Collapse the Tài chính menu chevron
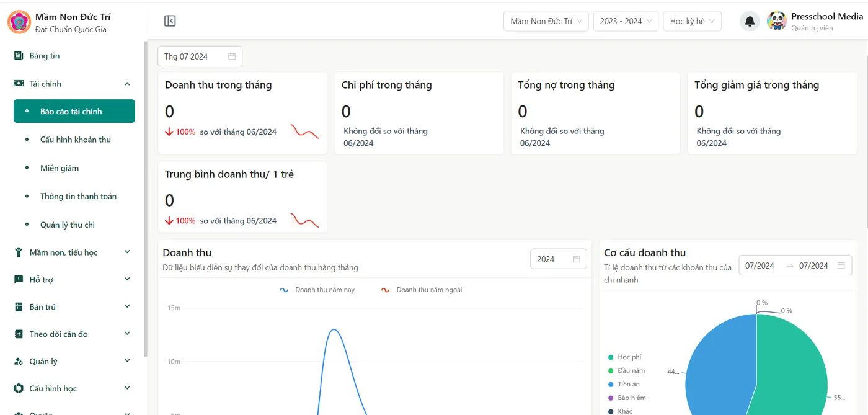Viewport: 868px width, 415px height. click(x=127, y=84)
